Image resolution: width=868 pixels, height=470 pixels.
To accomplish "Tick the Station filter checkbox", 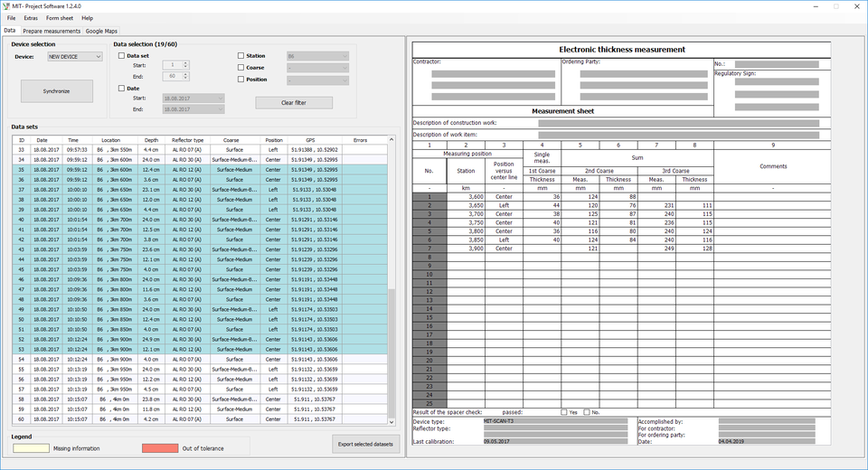I will click(241, 55).
